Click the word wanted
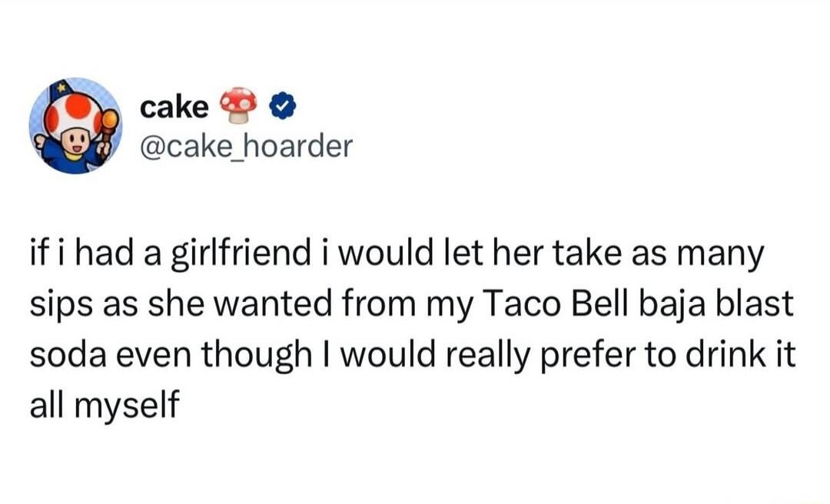Image resolution: width=830 pixels, height=504 pixels. (x=271, y=304)
